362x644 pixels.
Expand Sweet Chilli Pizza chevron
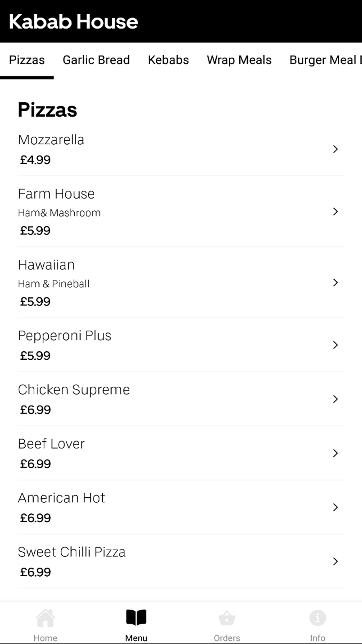click(x=335, y=561)
